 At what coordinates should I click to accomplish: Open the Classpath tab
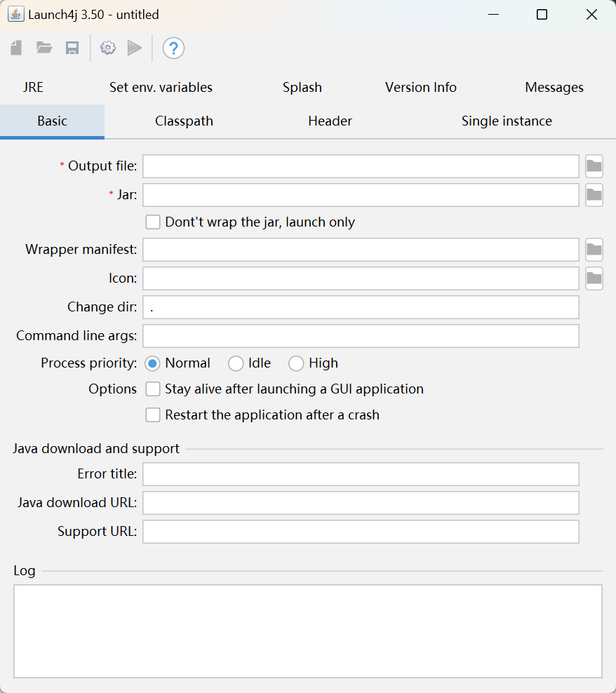184,121
